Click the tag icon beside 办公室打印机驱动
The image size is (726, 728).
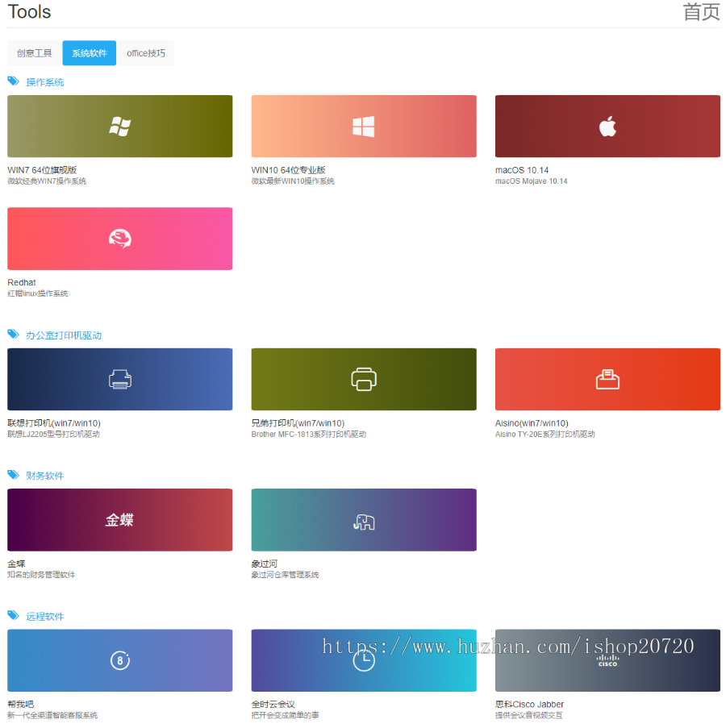13,335
